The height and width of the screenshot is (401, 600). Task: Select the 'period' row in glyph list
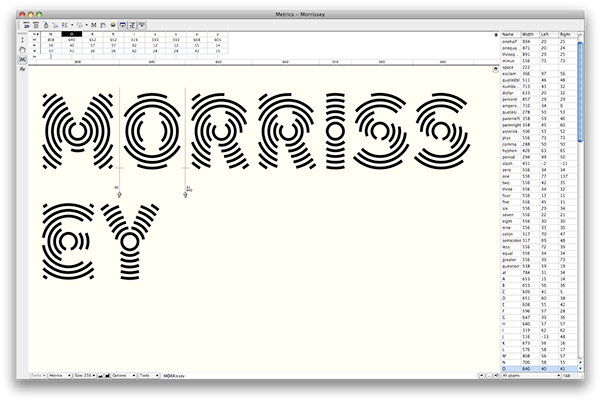539,157
